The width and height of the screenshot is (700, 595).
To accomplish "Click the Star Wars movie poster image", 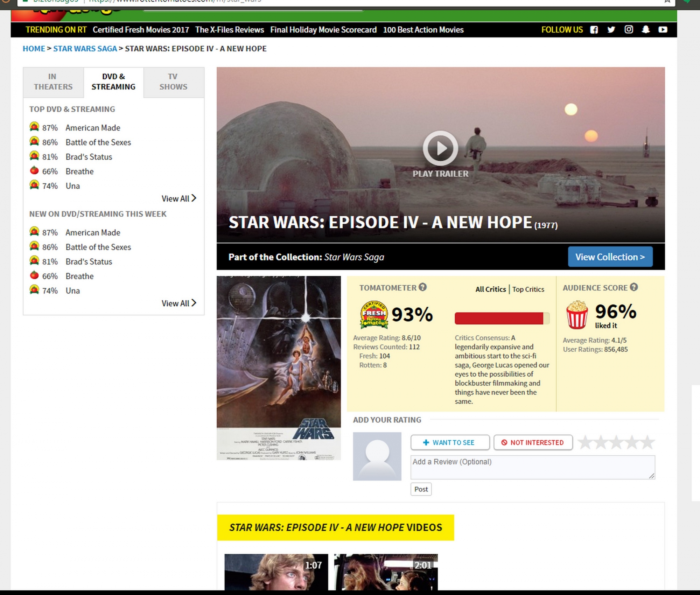I will [279, 368].
